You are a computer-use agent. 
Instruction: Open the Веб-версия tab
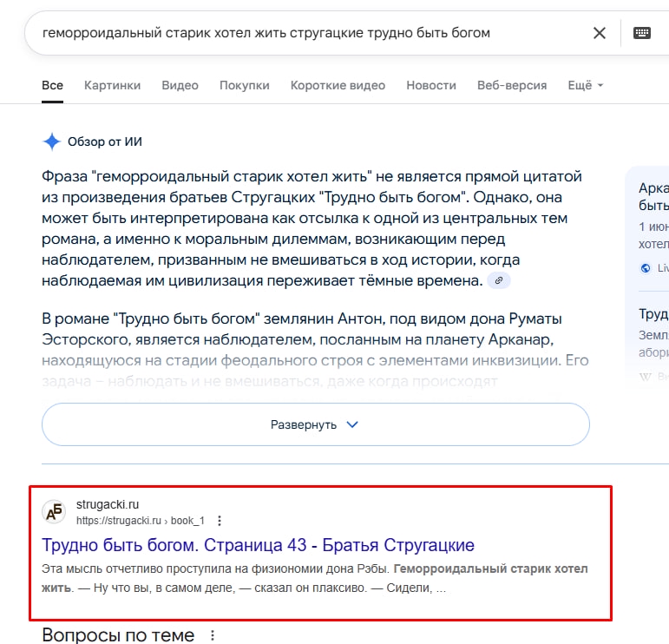512,85
